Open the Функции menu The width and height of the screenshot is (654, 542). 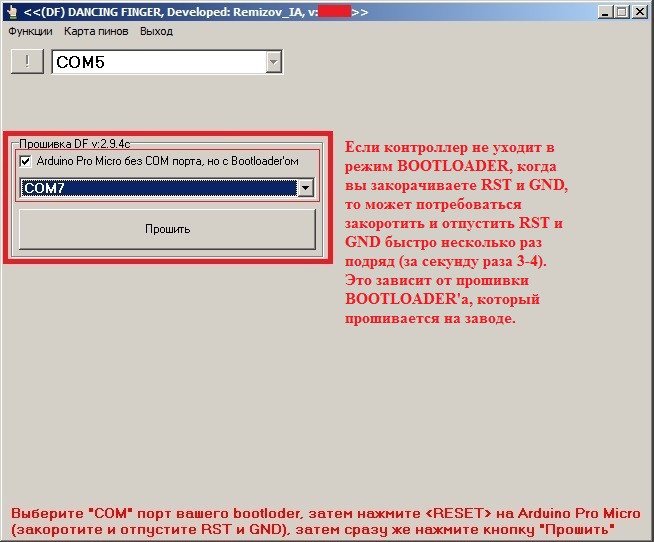[30, 32]
